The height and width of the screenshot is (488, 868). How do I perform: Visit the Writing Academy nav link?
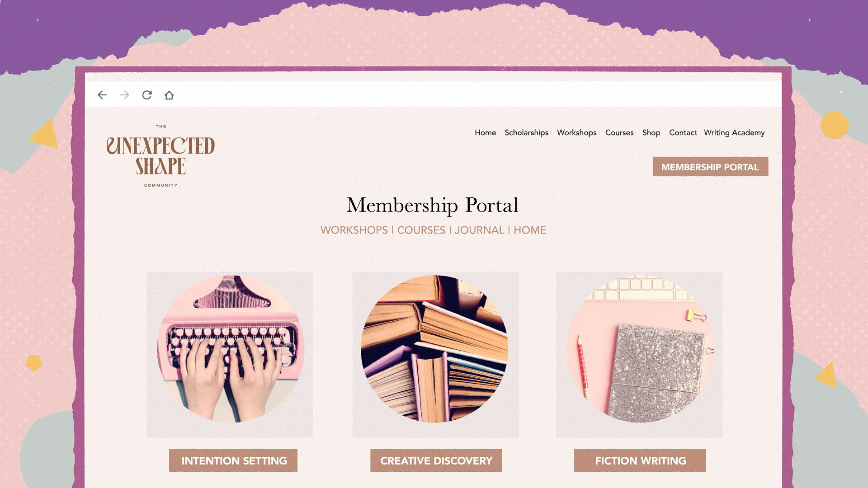pos(734,132)
